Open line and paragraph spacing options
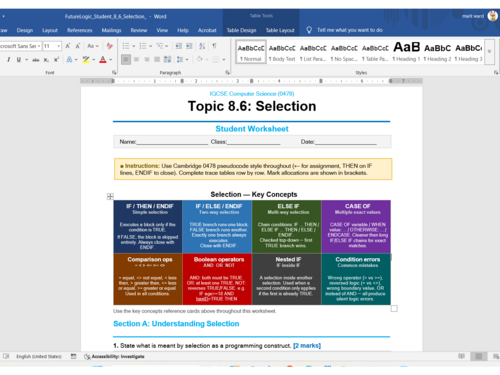Image resolution: width=500 pixels, height=375 pixels. click(x=182, y=60)
